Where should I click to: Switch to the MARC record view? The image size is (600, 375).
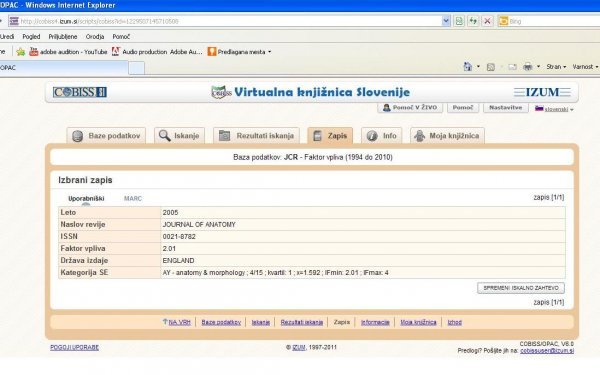point(133,199)
